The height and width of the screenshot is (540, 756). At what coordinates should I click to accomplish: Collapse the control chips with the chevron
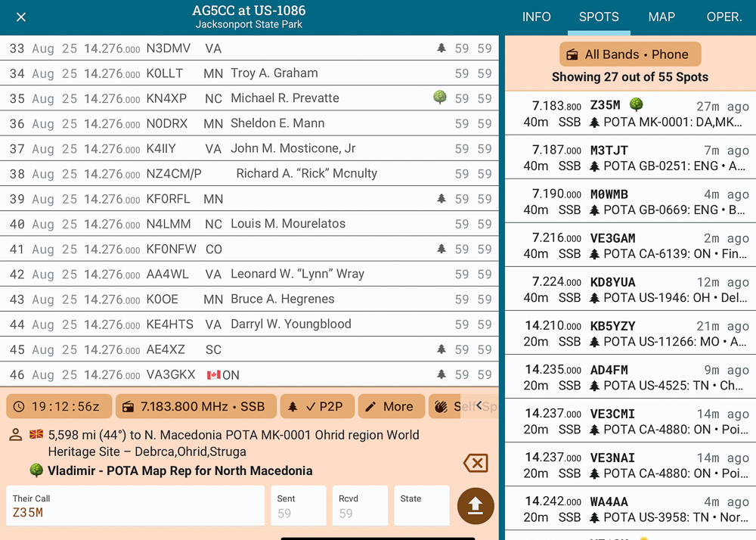tap(479, 406)
